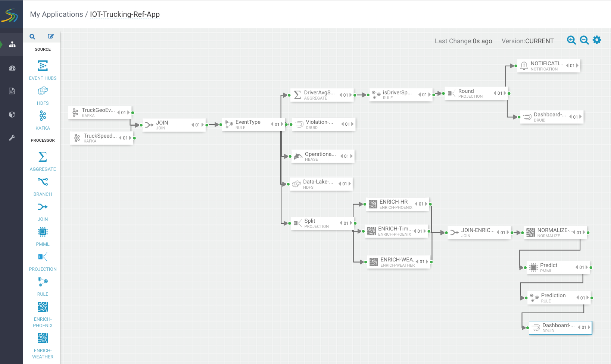
Task: Increase parallelism on JOIN node
Action: pos(203,125)
